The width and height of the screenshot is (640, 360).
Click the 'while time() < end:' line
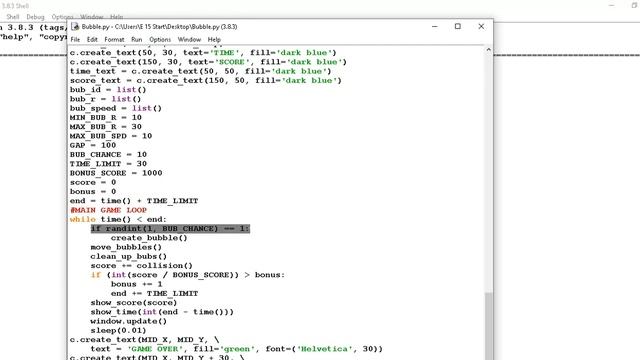118,219
